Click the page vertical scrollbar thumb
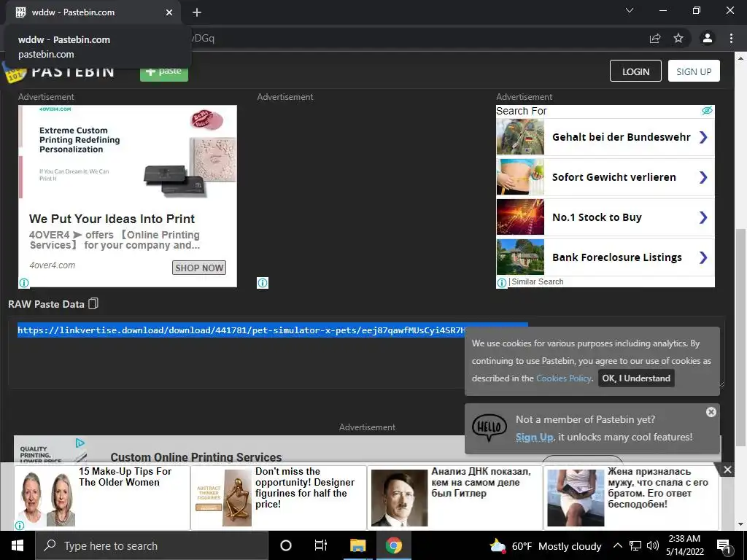 click(740, 337)
